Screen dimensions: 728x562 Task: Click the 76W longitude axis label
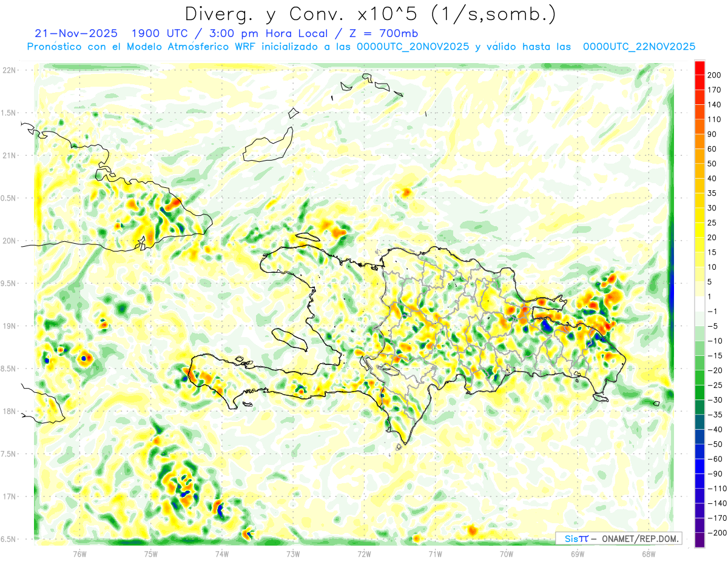pos(80,553)
